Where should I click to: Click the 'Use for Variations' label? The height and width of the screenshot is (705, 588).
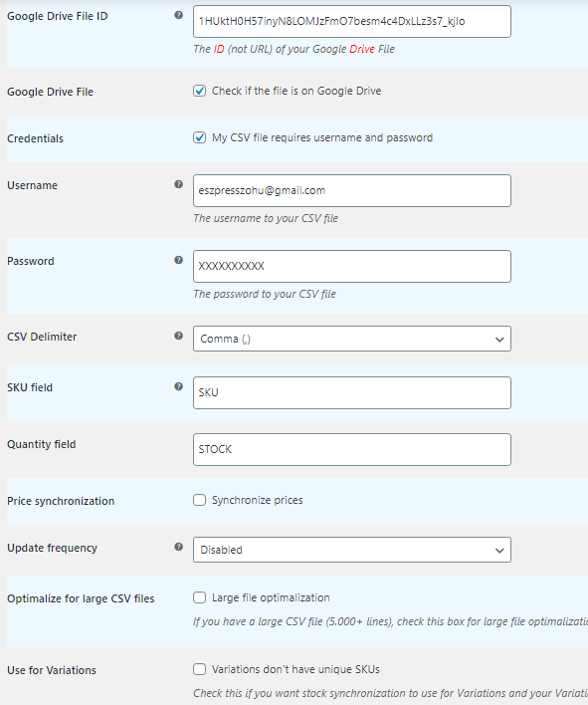point(52,670)
